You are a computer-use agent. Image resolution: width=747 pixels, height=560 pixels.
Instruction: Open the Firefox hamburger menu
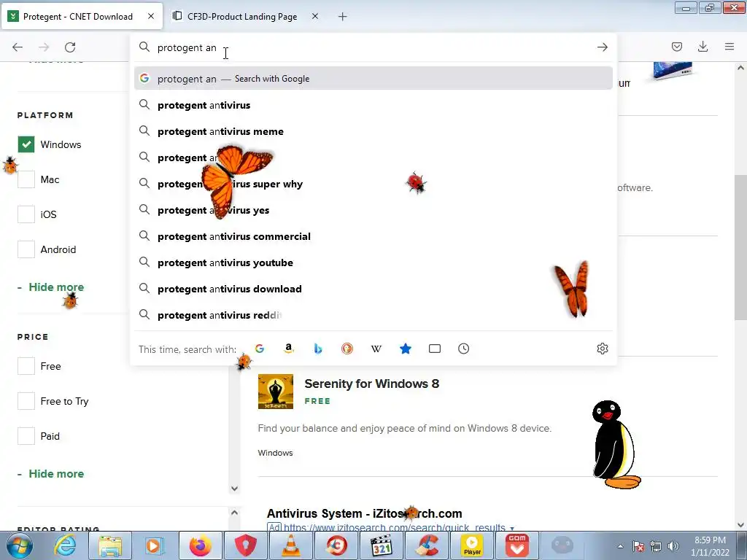pos(729,47)
